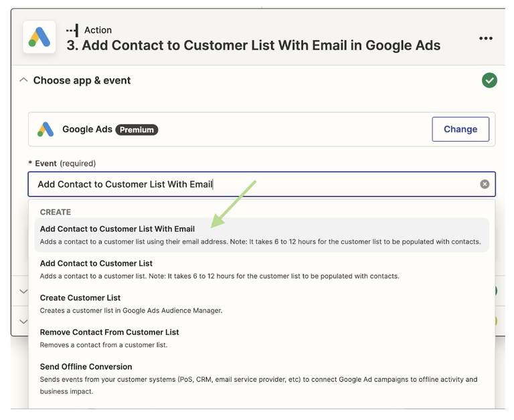Image resolution: width=514 pixels, height=420 pixels.
Task: Click into the Event input field
Action: (x=262, y=184)
